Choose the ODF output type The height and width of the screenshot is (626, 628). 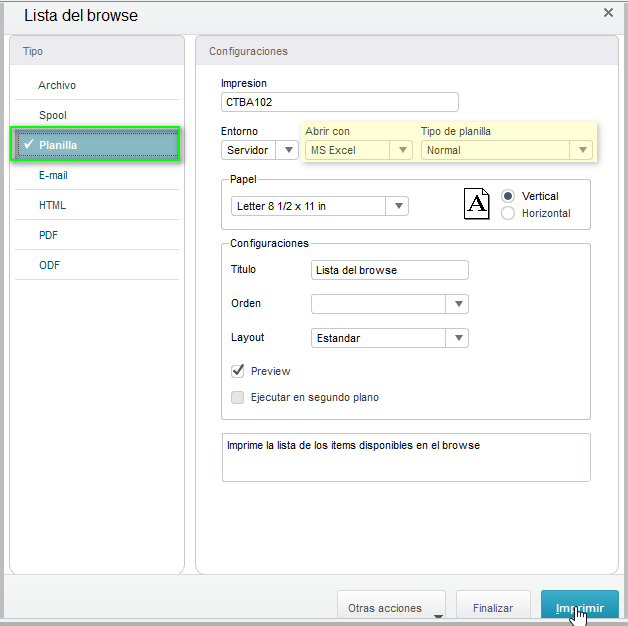coord(97,265)
